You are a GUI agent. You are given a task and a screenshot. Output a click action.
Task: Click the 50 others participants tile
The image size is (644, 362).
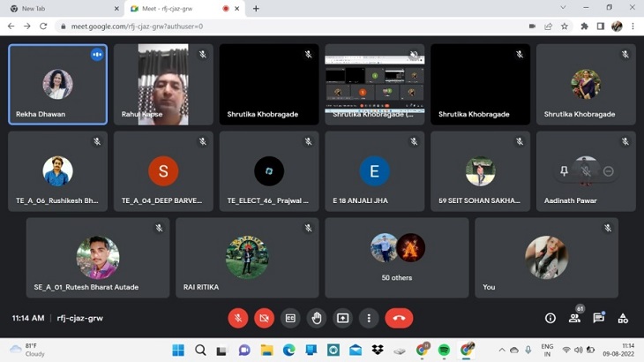396,257
